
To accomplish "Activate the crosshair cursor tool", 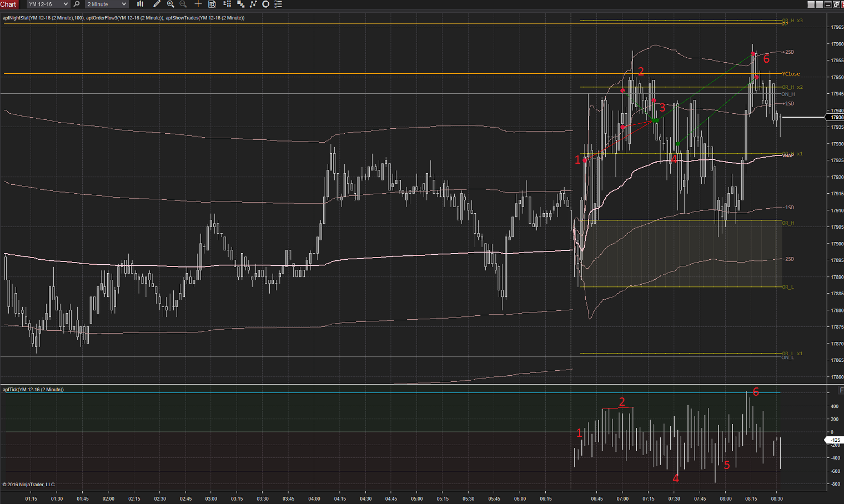I will coord(198,4).
